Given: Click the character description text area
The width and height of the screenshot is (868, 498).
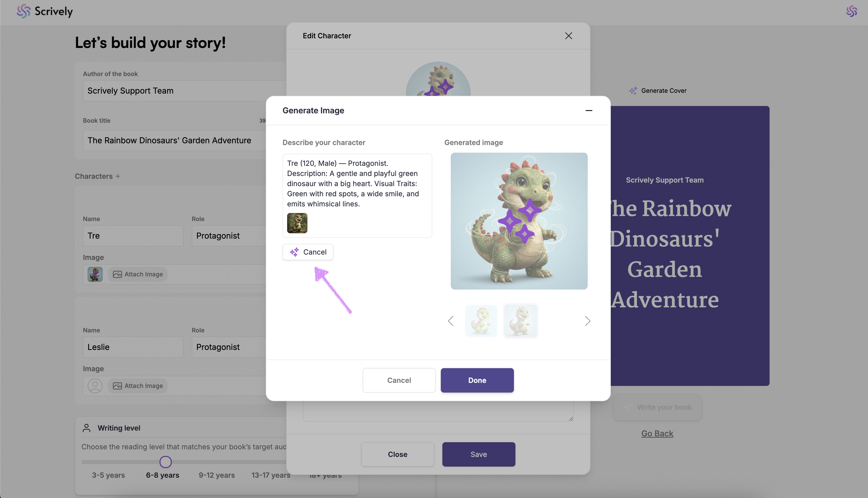Looking at the screenshot, I should [357, 184].
